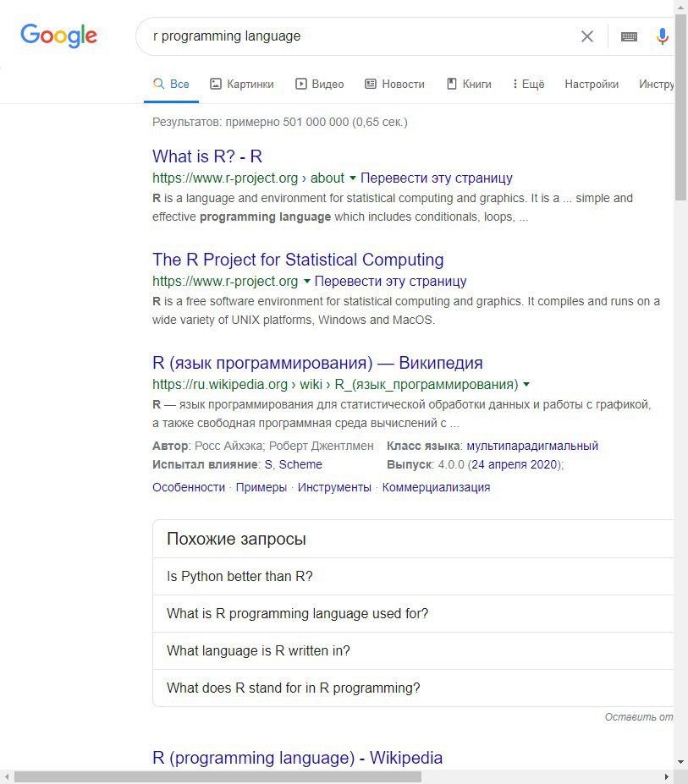Expand dropdown arrow next to r-project.org › about
This screenshot has height=784, width=688.
(x=352, y=178)
